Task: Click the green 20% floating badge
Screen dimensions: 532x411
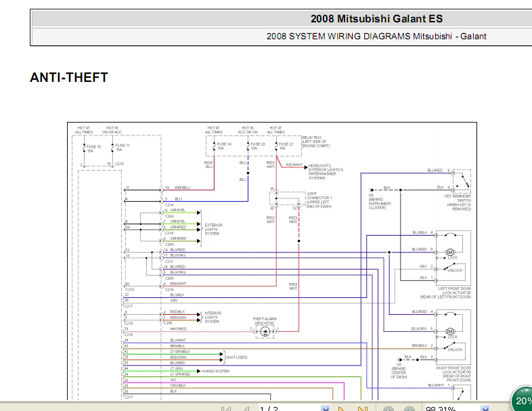Action: pos(522,399)
